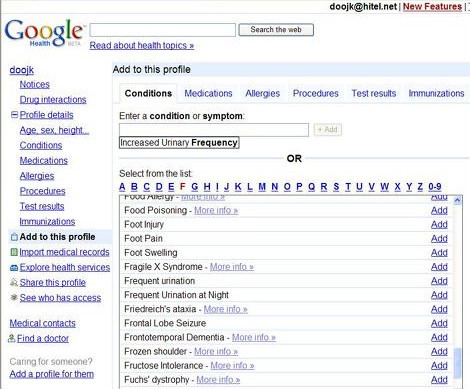
Task: Click the scroll up arrow in conditions list
Action: [457, 200]
